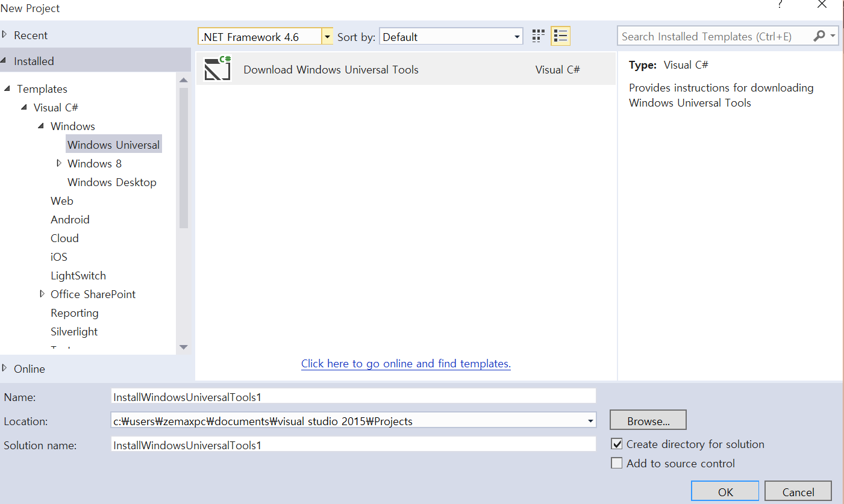This screenshot has width=844, height=504.
Task: Select the Android template category
Action: coord(70,219)
